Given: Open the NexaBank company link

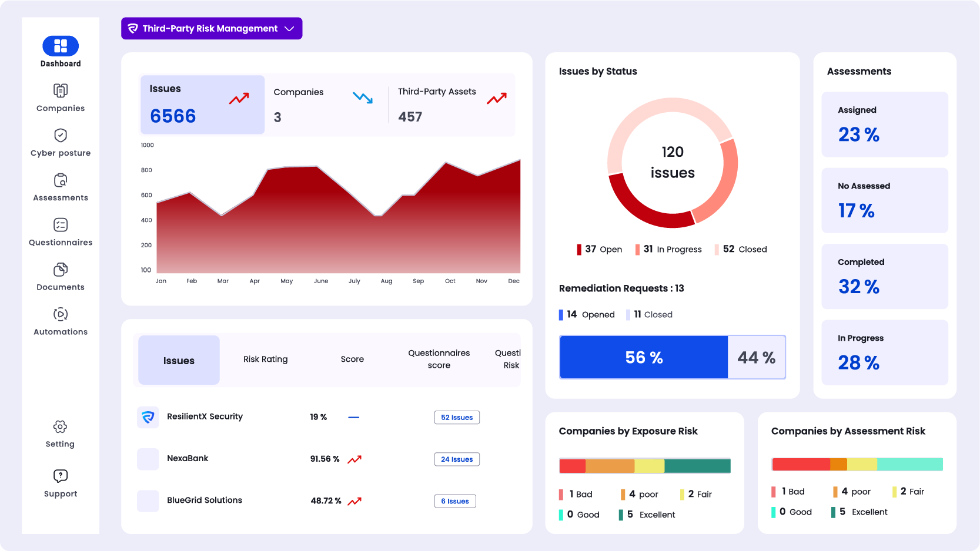Looking at the screenshot, I should 188,458.
